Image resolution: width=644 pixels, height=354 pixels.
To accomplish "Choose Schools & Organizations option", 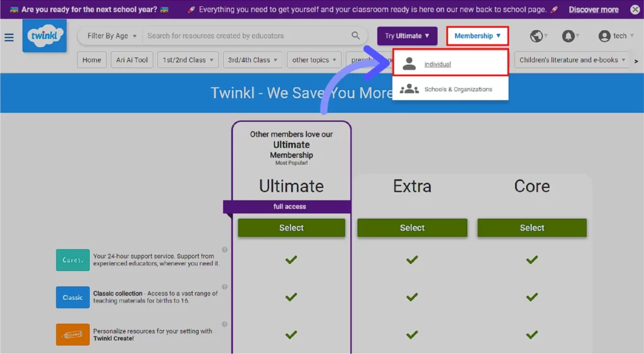I will click(x=450, y=89).
